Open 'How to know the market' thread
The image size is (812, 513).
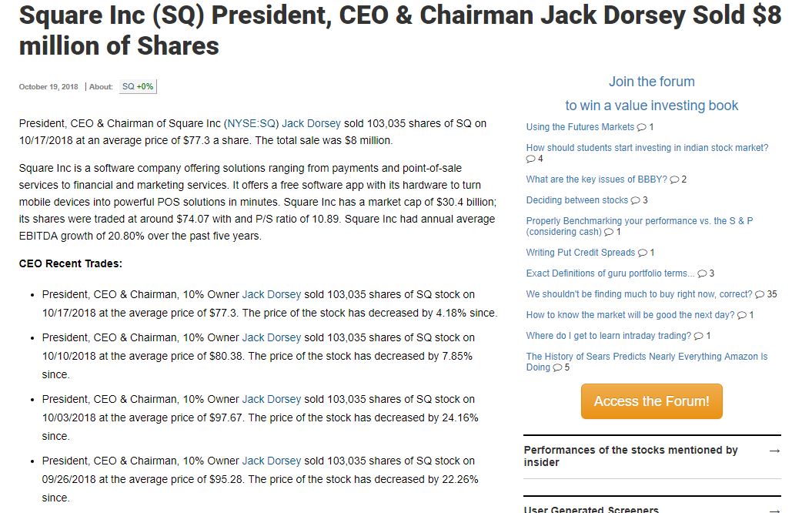[630, 315]
